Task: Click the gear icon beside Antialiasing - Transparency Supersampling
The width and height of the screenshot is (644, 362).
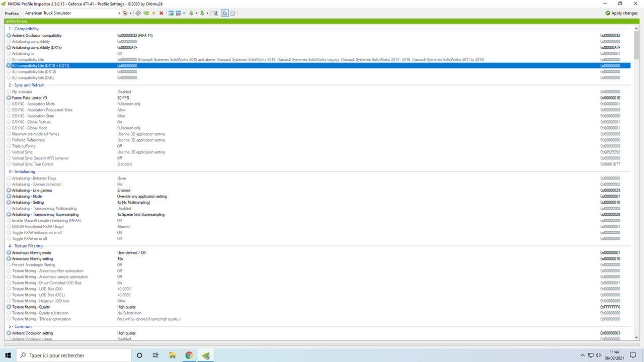Action: (x=9, y=215)
